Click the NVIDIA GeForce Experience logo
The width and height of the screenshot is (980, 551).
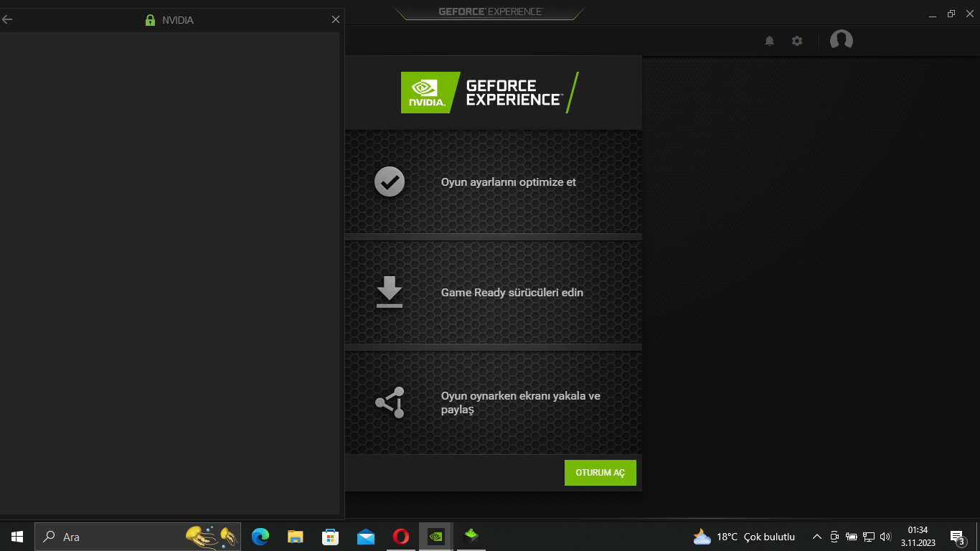click(490, 93)
